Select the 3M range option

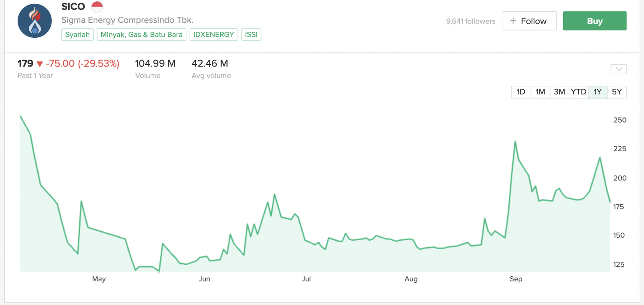pos(559,92)
